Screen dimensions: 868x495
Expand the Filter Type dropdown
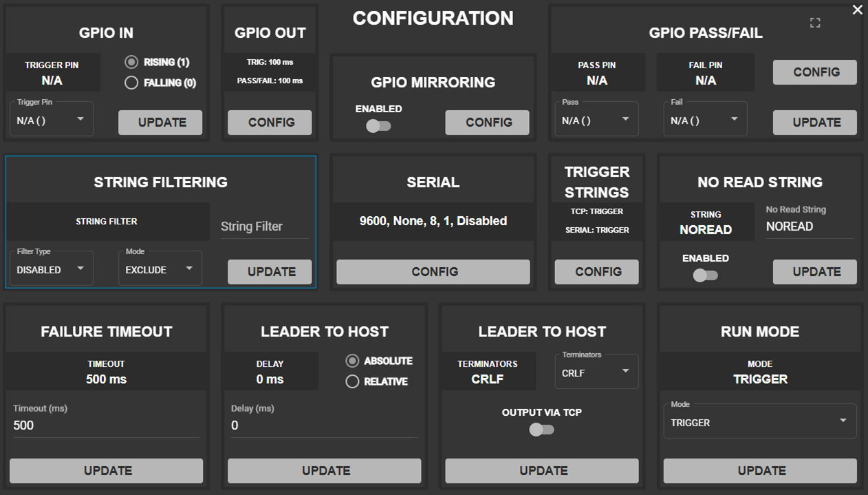coord(52,270)
